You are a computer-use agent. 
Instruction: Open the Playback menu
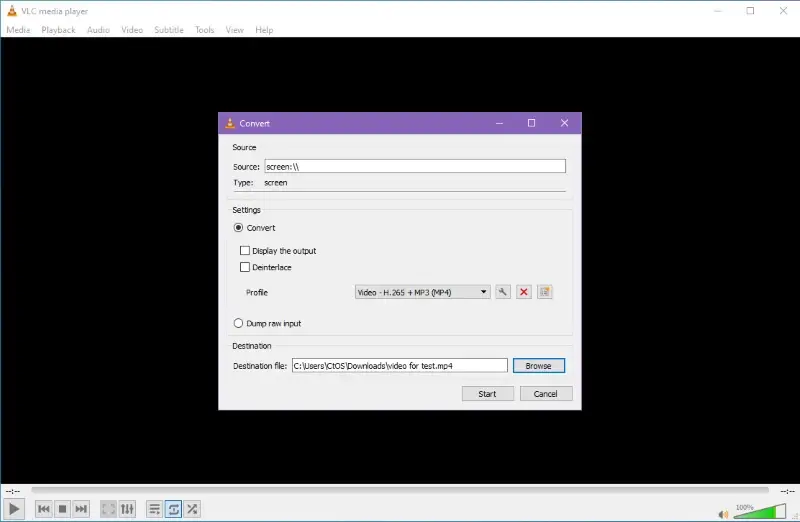tap(58, 30)
